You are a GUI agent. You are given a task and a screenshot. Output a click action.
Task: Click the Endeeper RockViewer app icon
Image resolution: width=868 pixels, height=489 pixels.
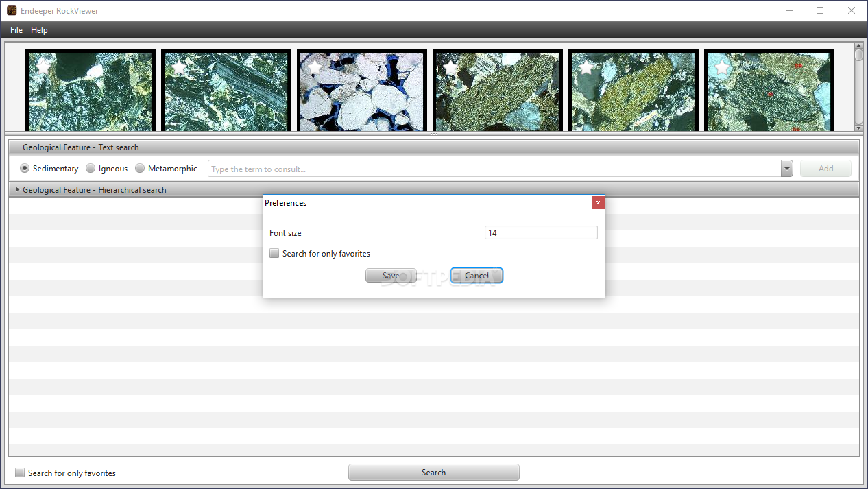pyautogui.click(x=12, y=10)
